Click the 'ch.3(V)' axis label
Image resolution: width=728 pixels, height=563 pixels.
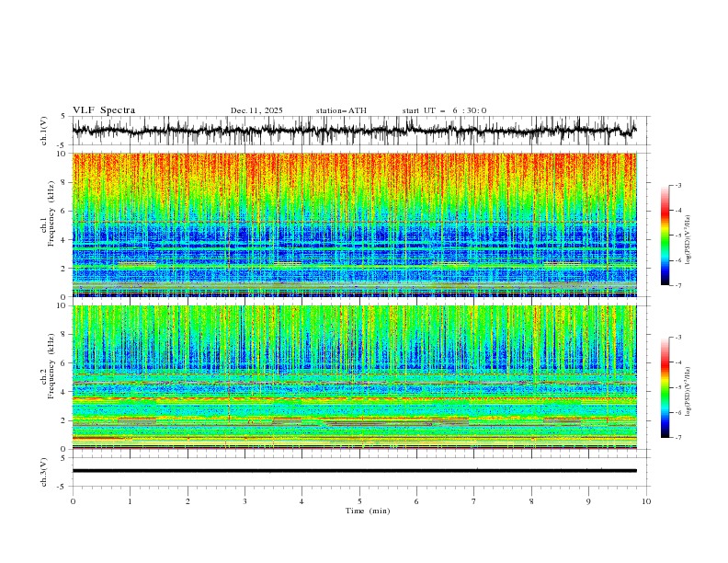[x=44, y=472]
